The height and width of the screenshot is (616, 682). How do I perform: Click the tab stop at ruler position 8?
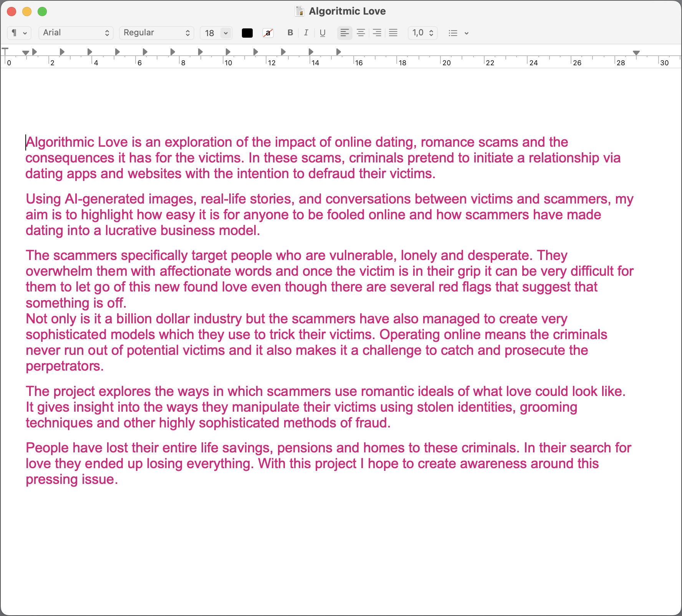click(x=172, y=51)
